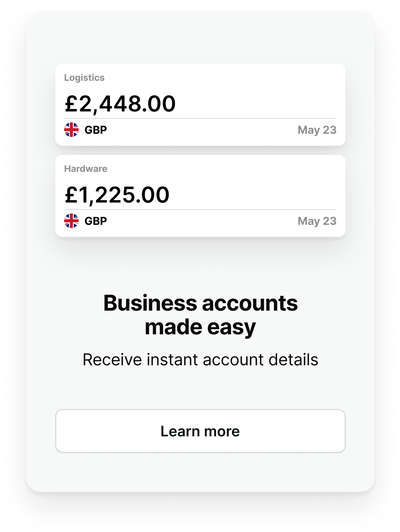This screenshot has height=532, width=400.
Task: Click May 23 date in Logistics card
Action: click(317, 130)
